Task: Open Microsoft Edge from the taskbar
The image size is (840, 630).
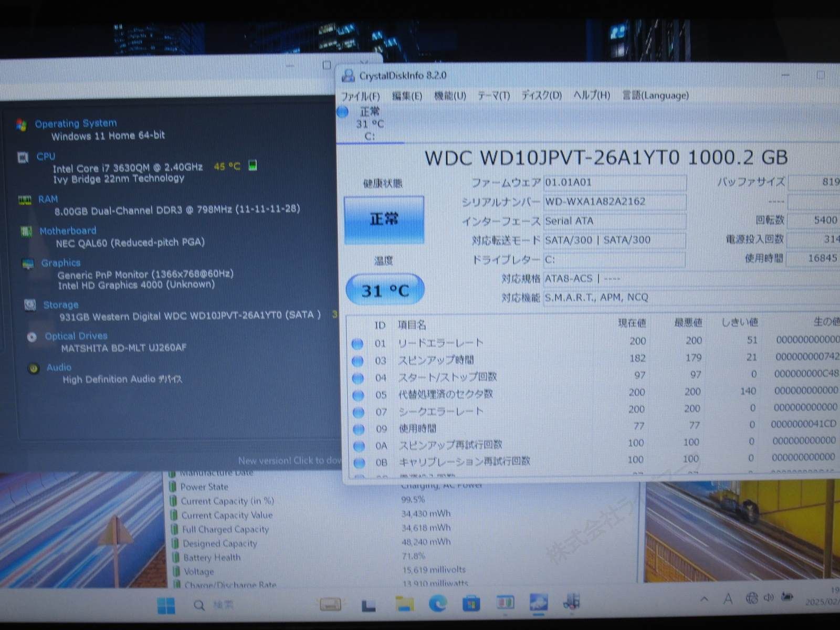Action: [437, 604]
